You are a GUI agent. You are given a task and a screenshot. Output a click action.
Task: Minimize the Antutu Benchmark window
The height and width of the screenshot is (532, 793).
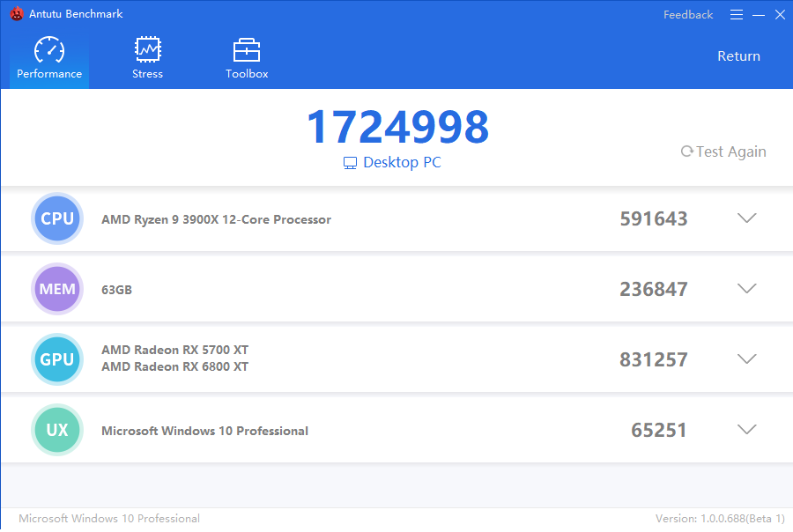pyautogui.click(x=758, y=15)
